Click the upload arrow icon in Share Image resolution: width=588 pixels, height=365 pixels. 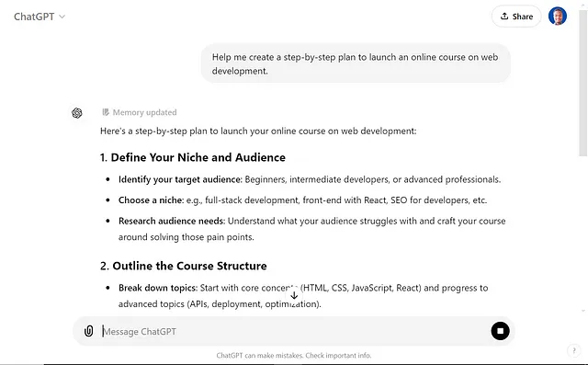tap(504, 17)
